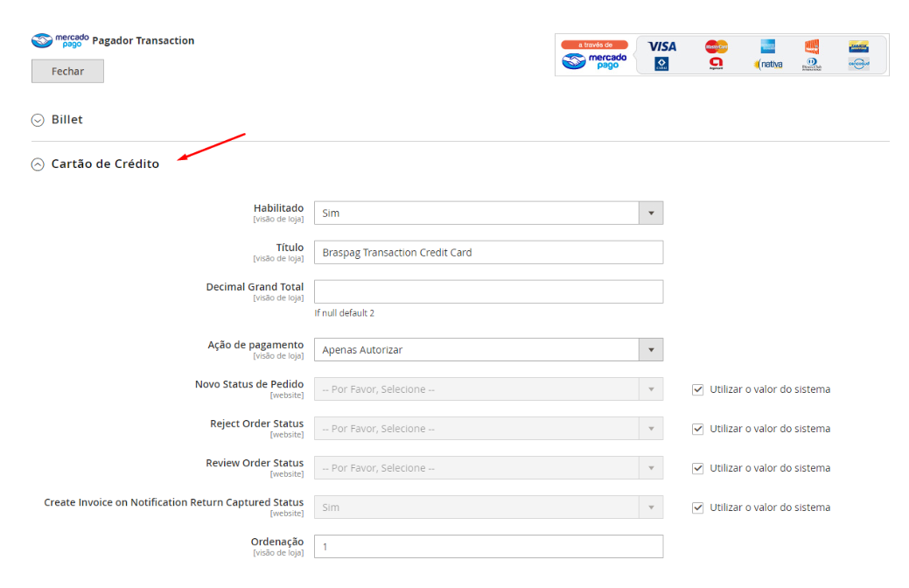This screenshot has width=909, height=588.
Task: Uncheck system value for Novo Status de Pedido
Action: pyautogui.click(x=697, y=389)
